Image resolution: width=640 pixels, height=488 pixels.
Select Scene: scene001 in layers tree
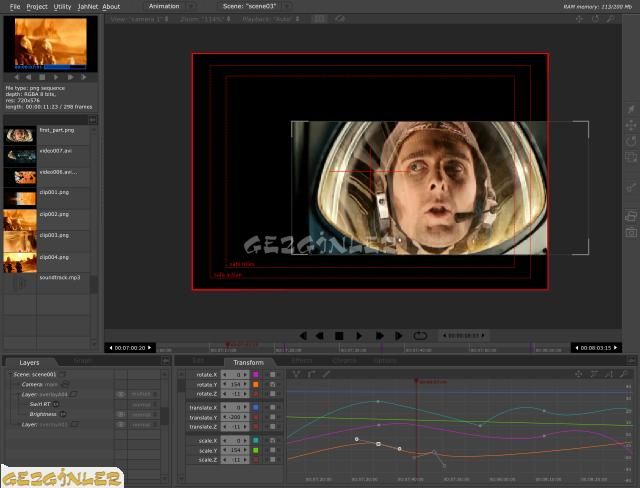35,374
